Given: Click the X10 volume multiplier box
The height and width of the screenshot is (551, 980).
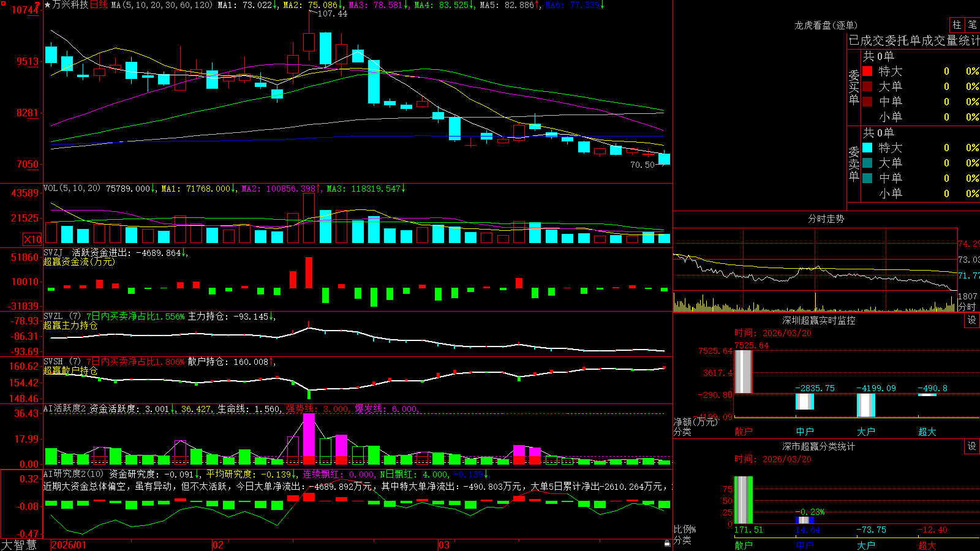Looking at the screenshot, I should pos(32,239).
